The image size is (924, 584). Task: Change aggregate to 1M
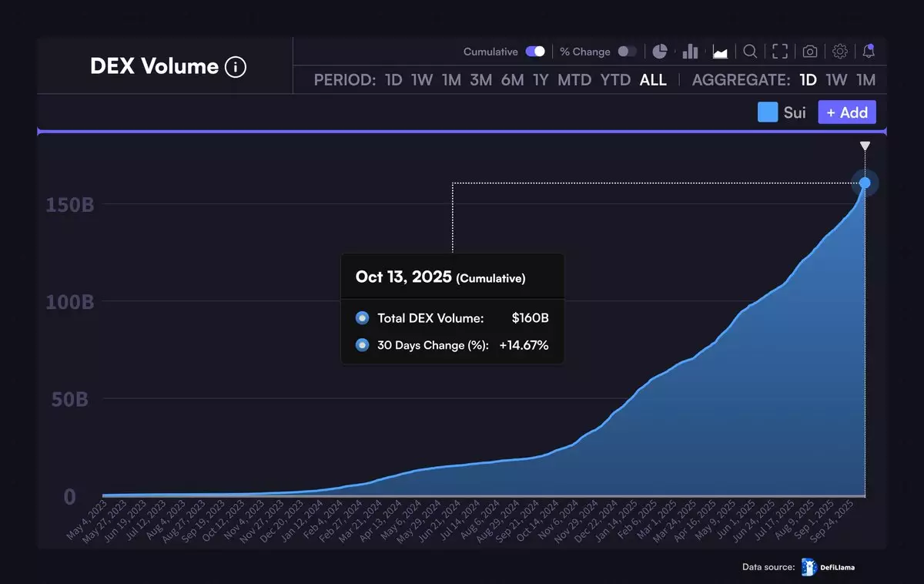(x=866, y=80)
